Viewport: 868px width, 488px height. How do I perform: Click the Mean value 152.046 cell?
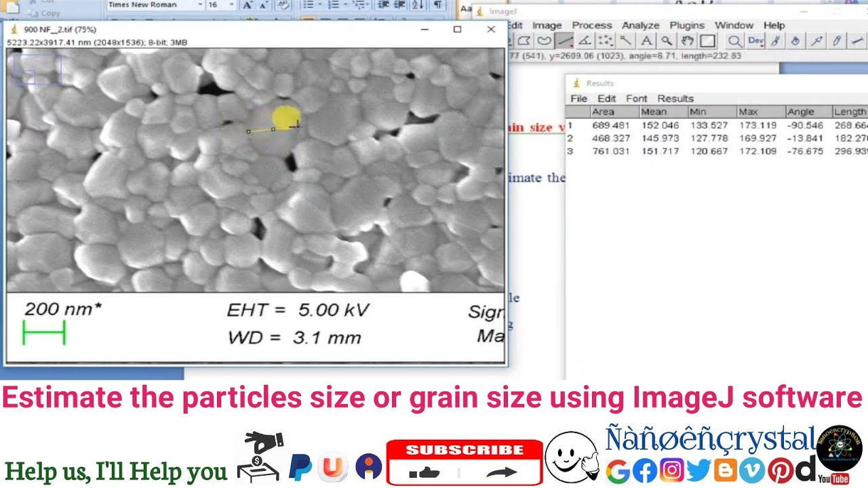[x=660, y=125]
